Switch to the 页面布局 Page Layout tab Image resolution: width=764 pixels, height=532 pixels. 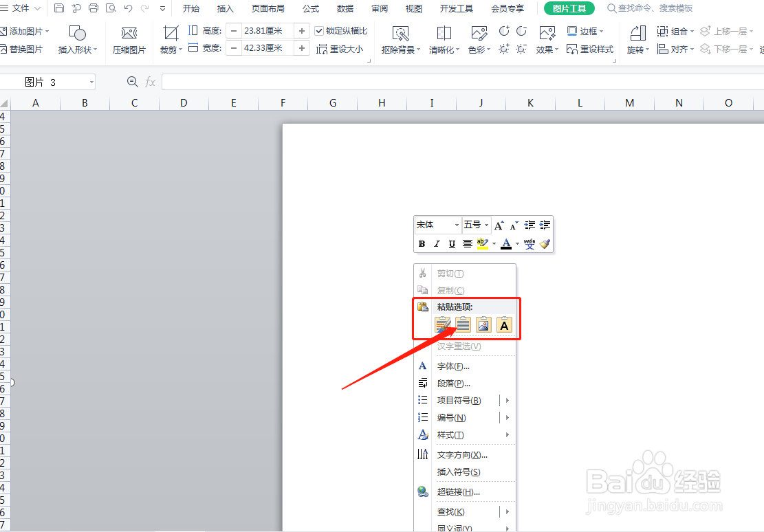click(268, 8)
